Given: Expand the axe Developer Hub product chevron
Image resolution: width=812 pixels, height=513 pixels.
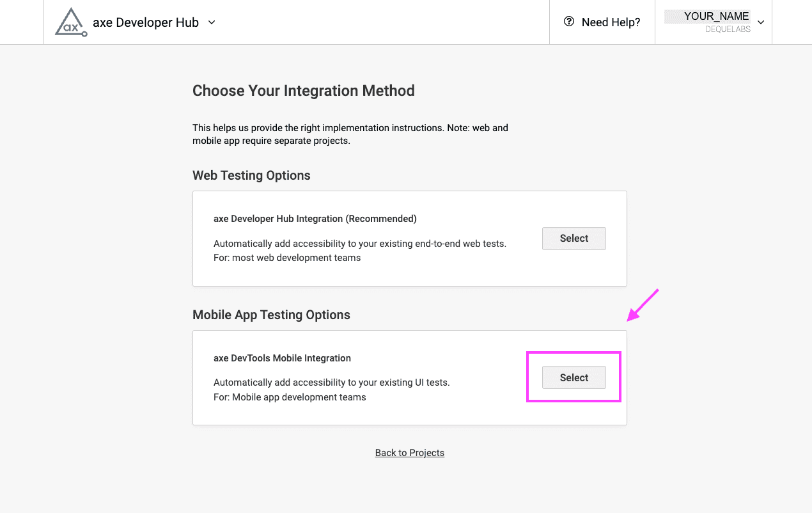Looking at the screenshot, I should 212,22.
